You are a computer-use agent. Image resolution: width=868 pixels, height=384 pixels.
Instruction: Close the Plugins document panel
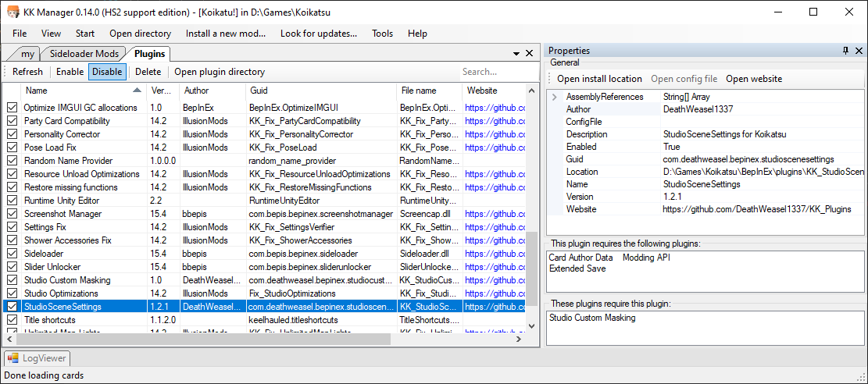(x=529, y=53)
